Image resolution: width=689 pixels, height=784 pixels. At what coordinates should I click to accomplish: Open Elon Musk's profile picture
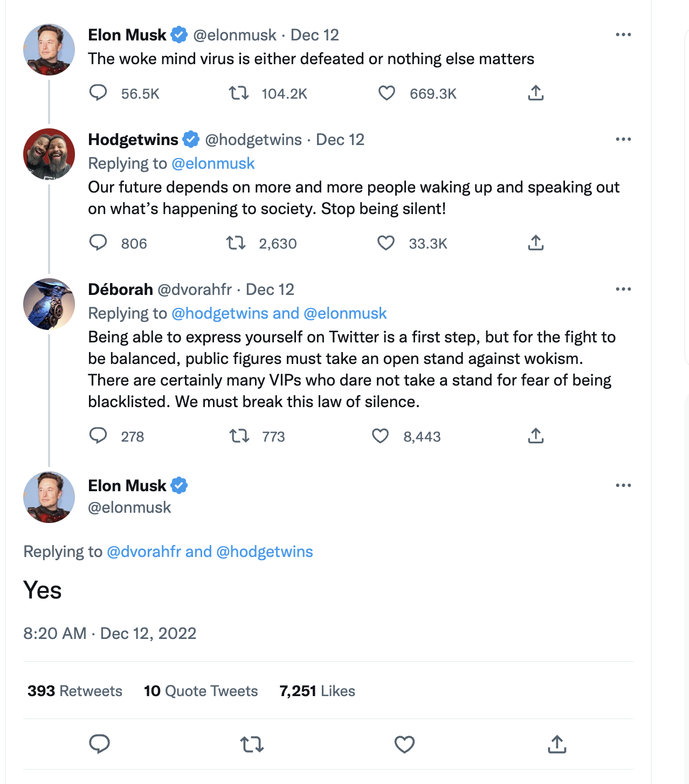coord(49,49)
